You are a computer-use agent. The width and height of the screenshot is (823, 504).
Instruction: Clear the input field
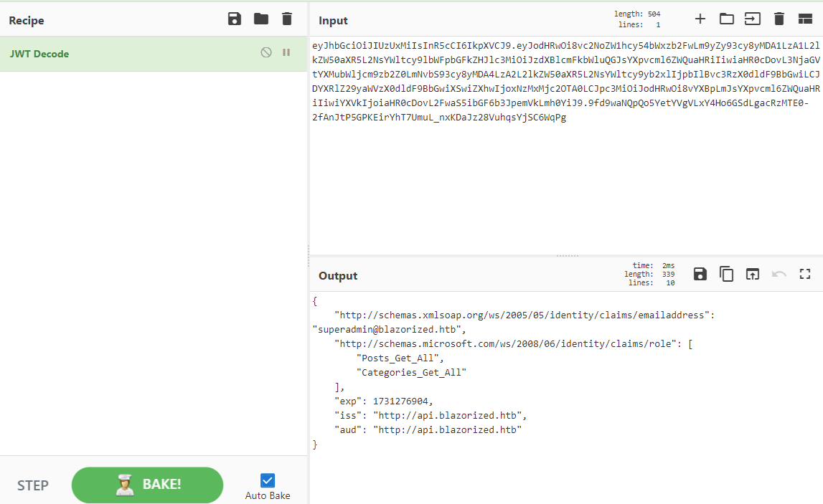click(x=779, y=19)
